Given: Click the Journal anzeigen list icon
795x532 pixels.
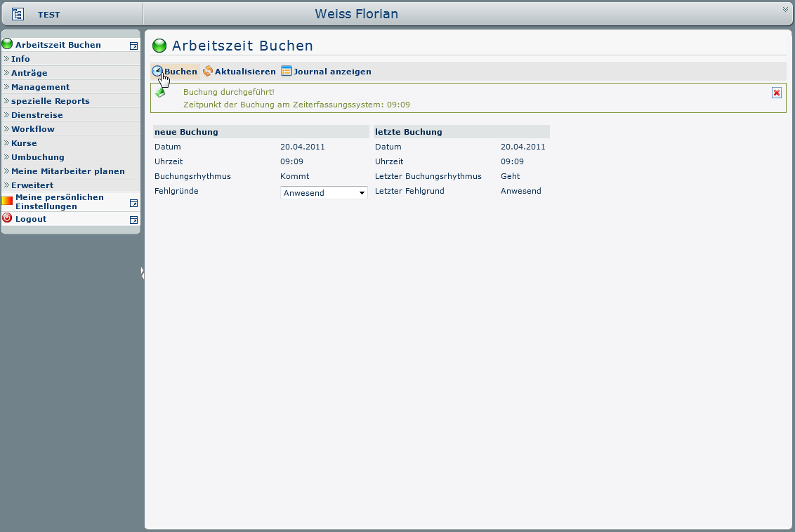Looking at the screenshot, I should tap(287, 72).
